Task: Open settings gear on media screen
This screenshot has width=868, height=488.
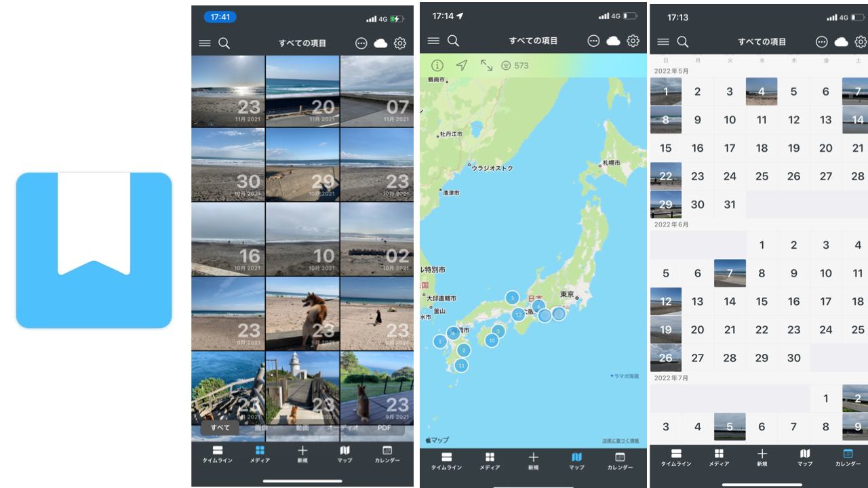Action: 400,43
